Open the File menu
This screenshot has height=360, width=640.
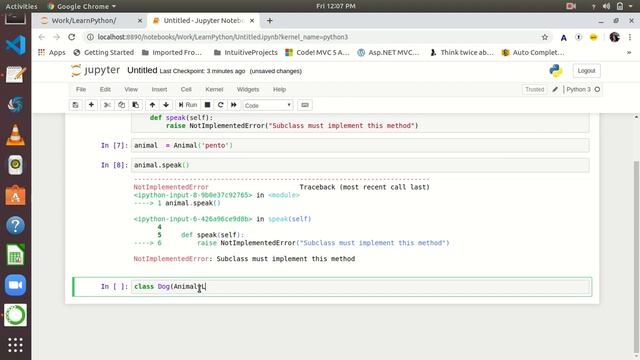click(81, 89)
